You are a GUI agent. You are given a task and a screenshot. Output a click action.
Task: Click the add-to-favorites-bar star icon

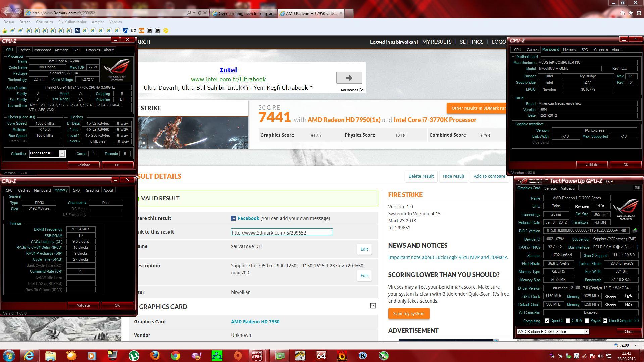(5, 31)
